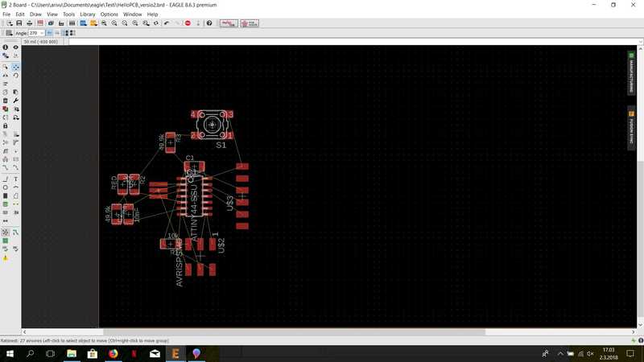Screen dimensions: 644x362
Task: Click the second pink banner button in toolbar
Action: coord(250,23)
